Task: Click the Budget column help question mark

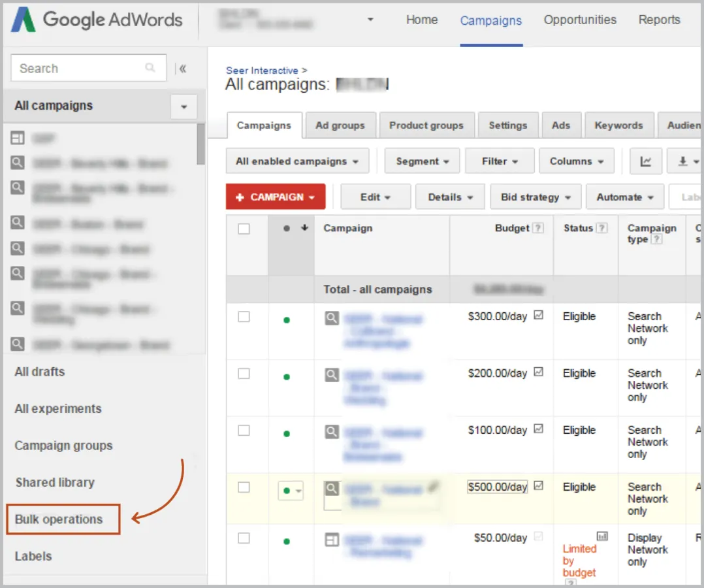Action: [x=538, y=228]
